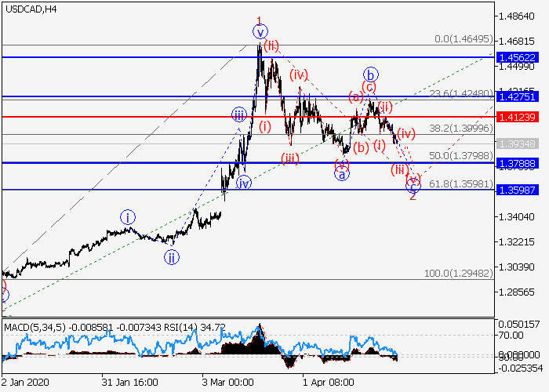
Task: Click the USDCAD,H4 chart title
Action: (x=30, y=9)
